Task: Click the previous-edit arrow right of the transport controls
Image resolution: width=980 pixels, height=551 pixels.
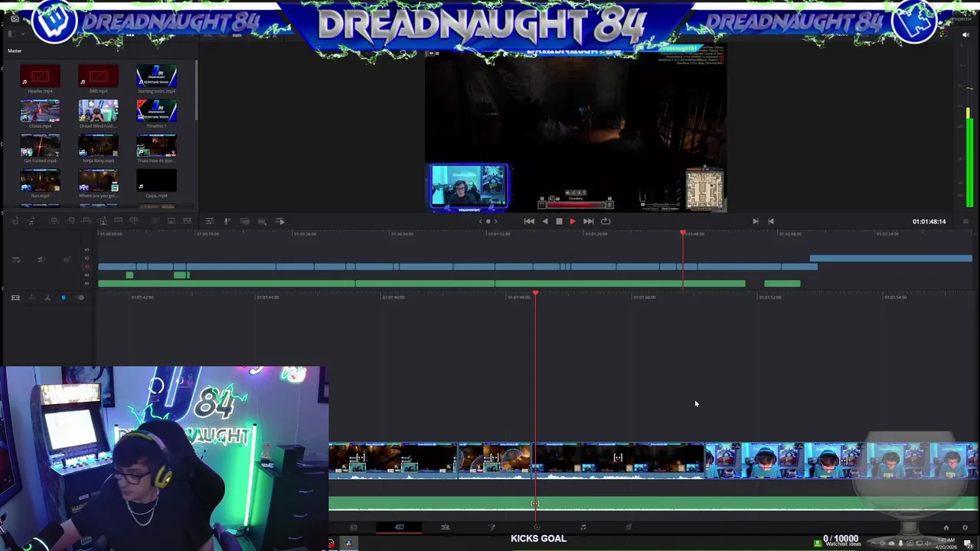Action: [771, 221]
